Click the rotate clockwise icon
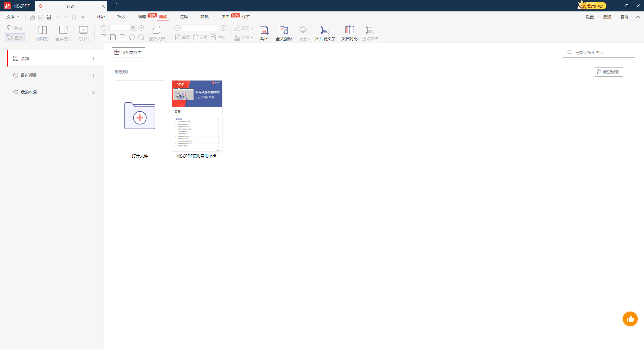 141,37
